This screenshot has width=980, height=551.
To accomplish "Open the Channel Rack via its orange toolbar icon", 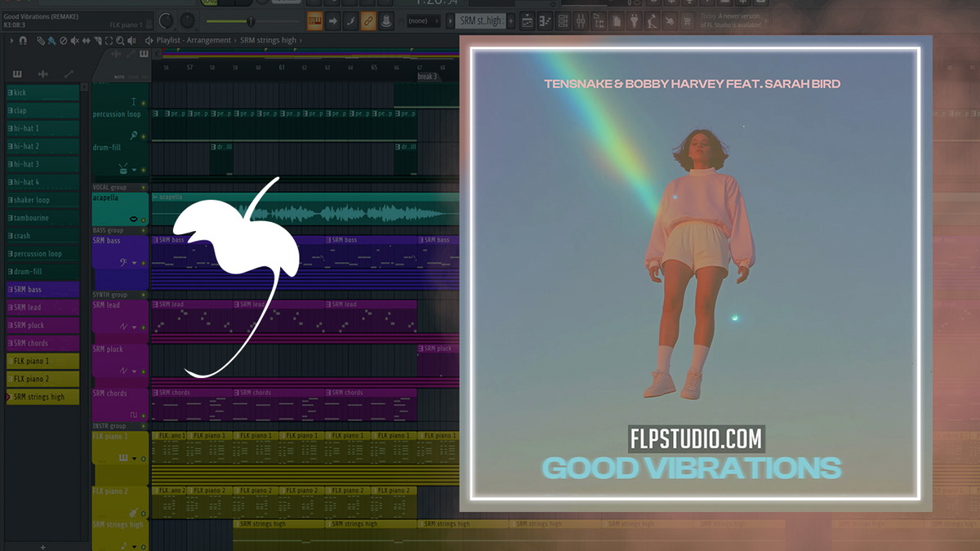I will coord(562,22).
